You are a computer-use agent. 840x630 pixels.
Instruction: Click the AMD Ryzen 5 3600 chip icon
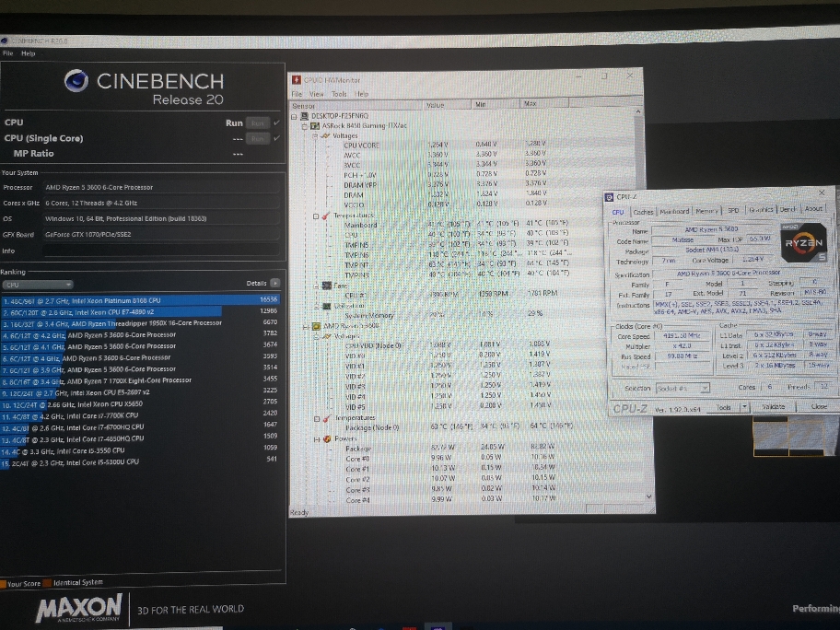pyautogui.click(x=316, y=326)
